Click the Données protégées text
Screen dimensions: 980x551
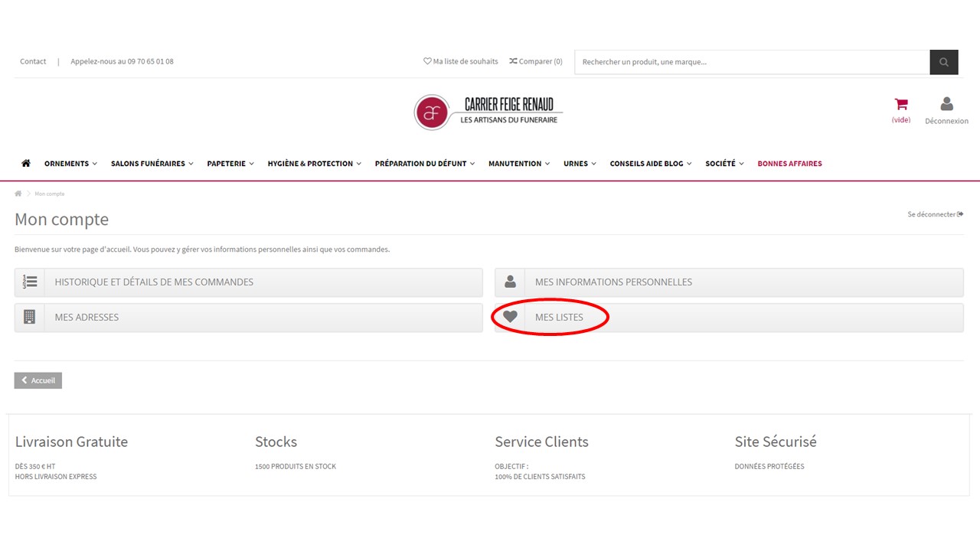click(769, 466)
